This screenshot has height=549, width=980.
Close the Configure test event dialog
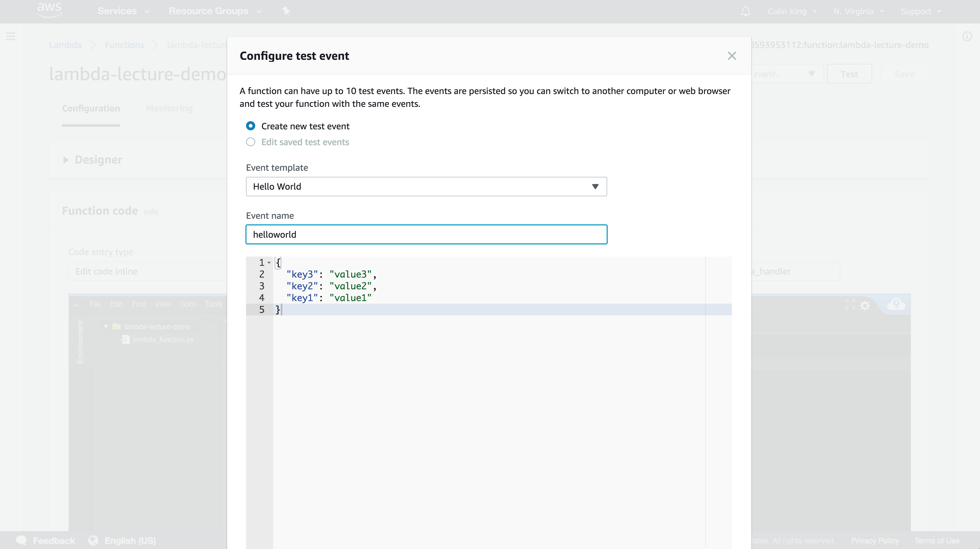[x=731, y=56]
